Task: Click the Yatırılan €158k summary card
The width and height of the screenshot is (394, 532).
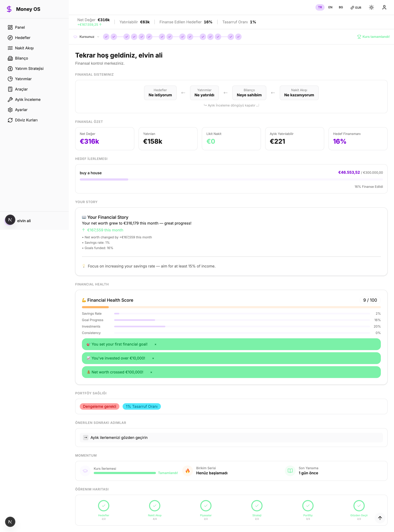Action: click(x=168, y=139)
